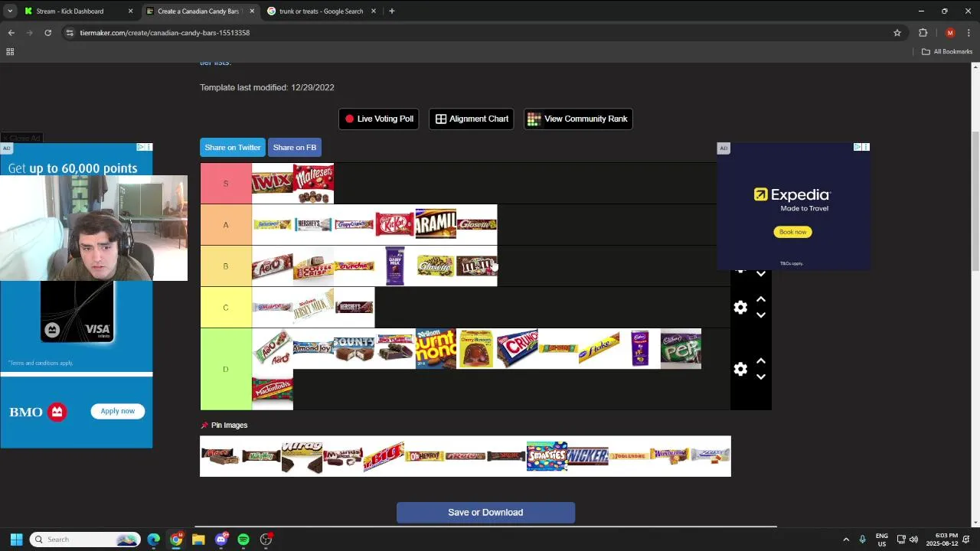Pick the Snickers bar from unranked images

coord(588,457)
